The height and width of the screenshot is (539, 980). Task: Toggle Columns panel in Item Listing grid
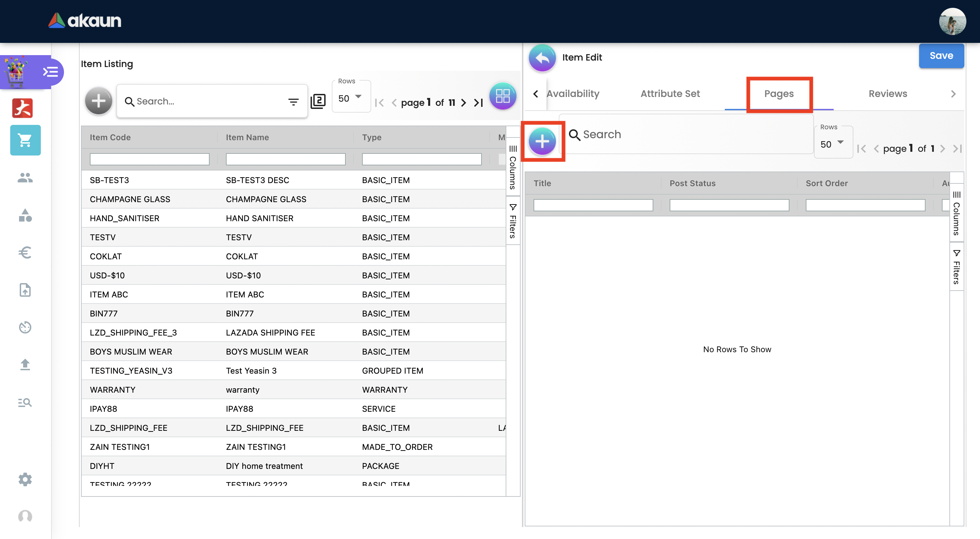(513, 167)
